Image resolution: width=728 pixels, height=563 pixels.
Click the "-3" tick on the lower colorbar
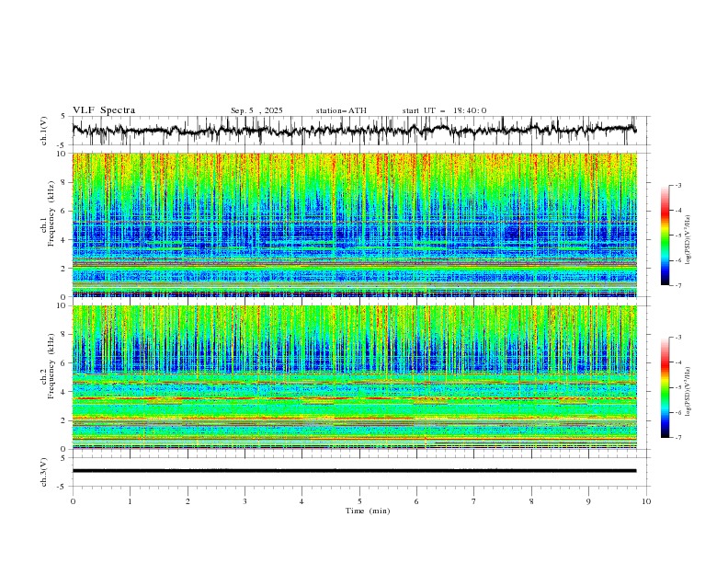click(678, 338)
